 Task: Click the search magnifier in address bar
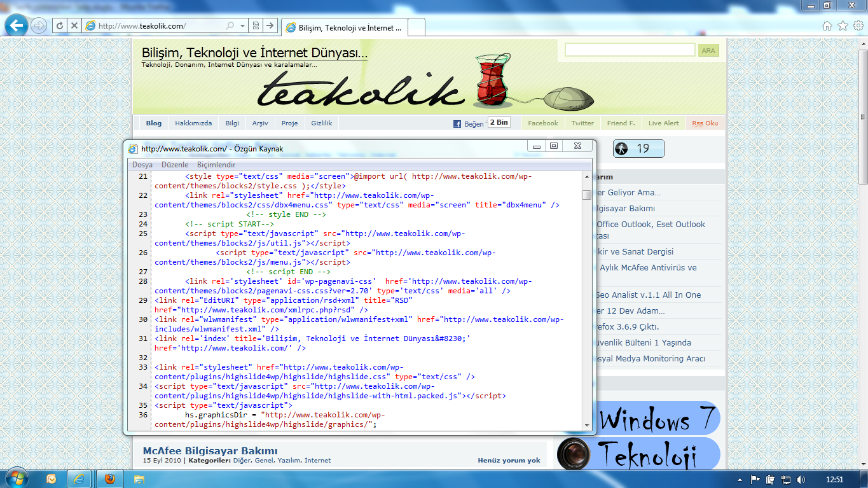coord(230,26)
